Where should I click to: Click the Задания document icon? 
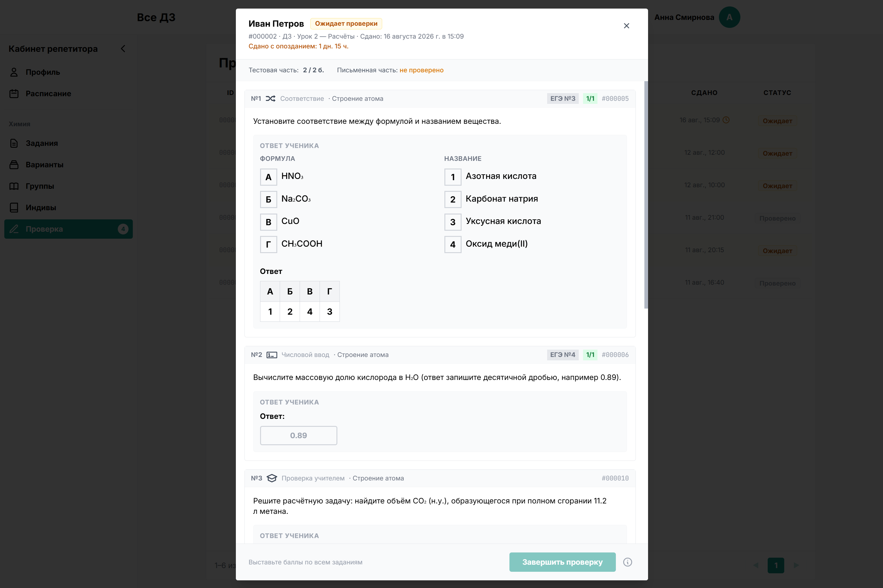[x=14, y=143]
